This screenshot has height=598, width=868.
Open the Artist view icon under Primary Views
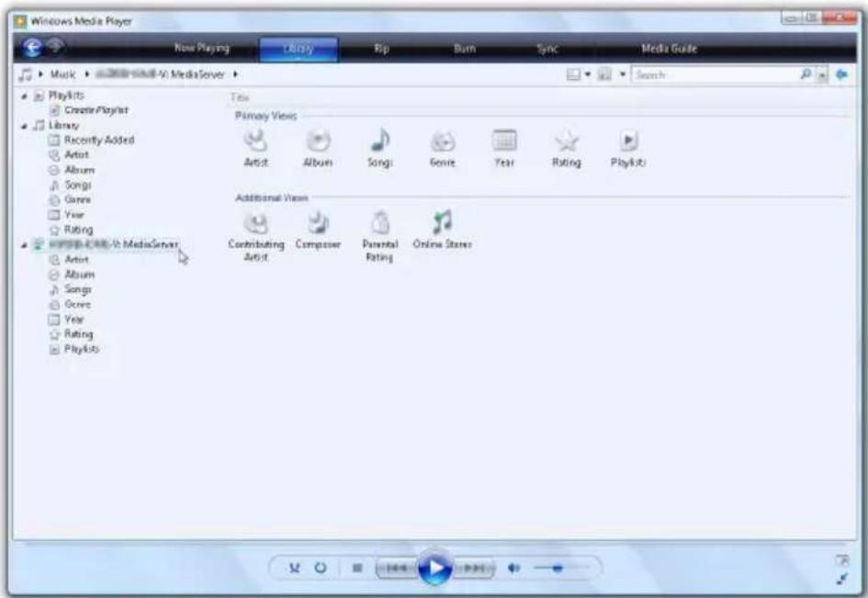(255, 141)
